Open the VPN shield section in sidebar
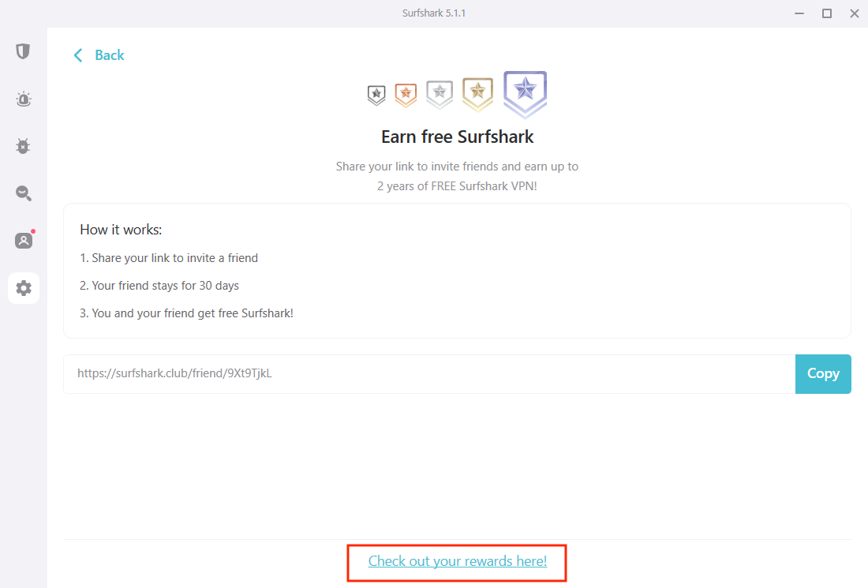Viewport: 868px width, 588px height. [x=23, y=51]
